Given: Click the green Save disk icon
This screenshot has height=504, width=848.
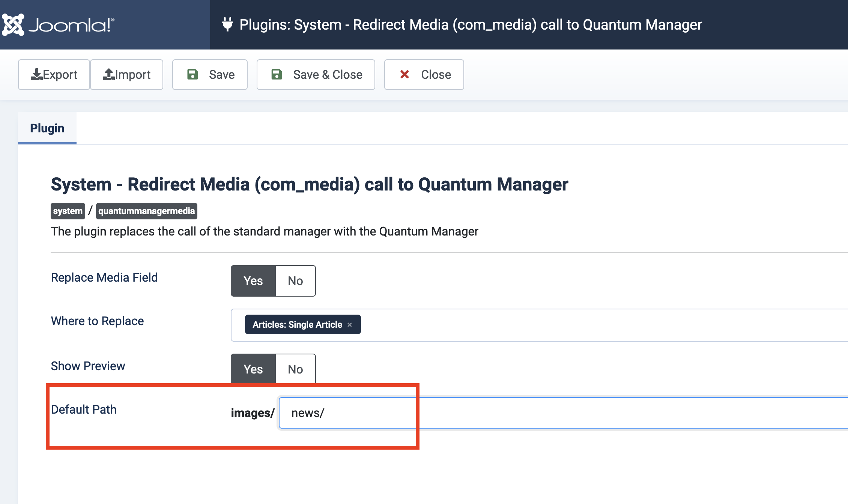Looking at the screenshot, I should 192,74.
